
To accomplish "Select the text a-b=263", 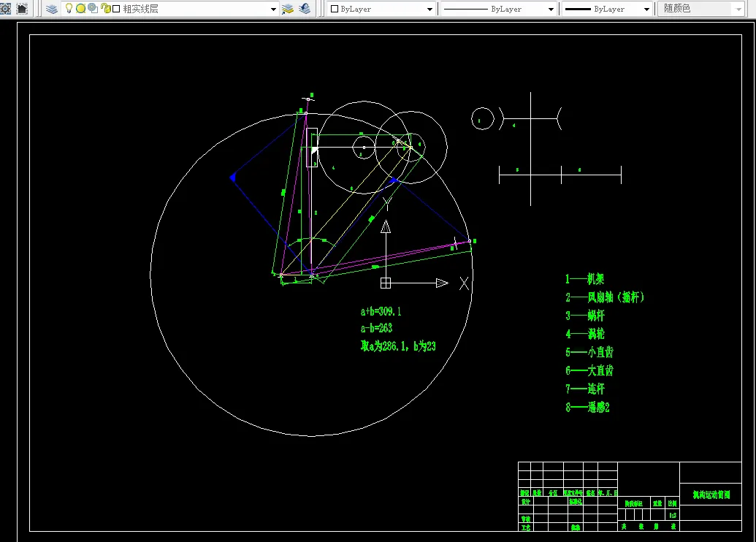I will 377,329.
